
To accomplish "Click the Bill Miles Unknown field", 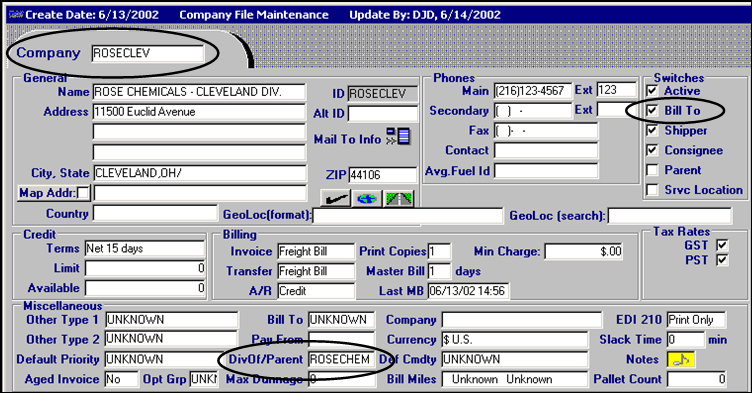I will 515,379.
